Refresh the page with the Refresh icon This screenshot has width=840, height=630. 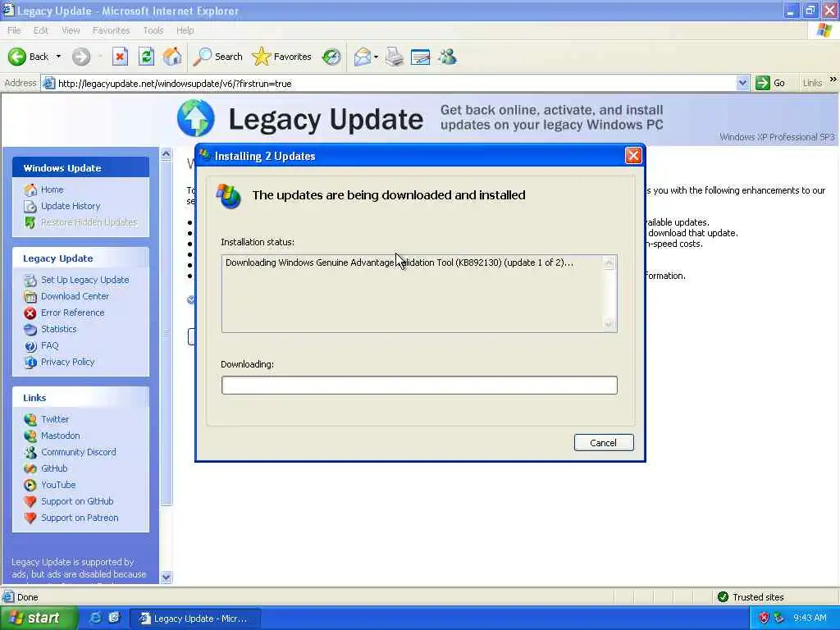[146, 57]
